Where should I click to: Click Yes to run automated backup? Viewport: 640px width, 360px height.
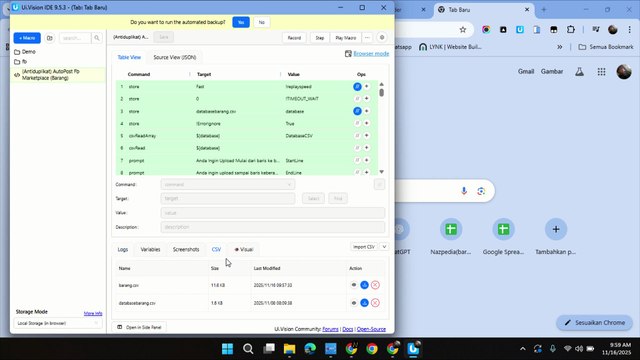click(241, 22)
